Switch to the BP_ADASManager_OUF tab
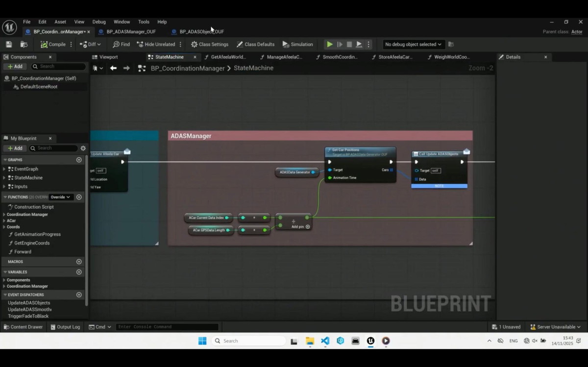The width and height of the screenshot is (588, 367). pos(131,31)
